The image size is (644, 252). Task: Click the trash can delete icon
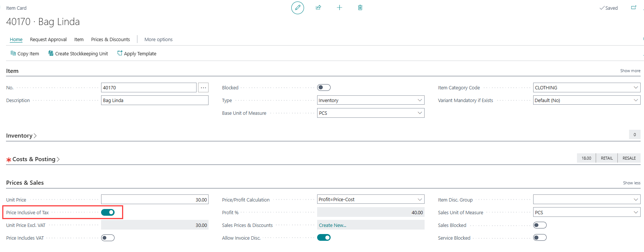point(360,8)
